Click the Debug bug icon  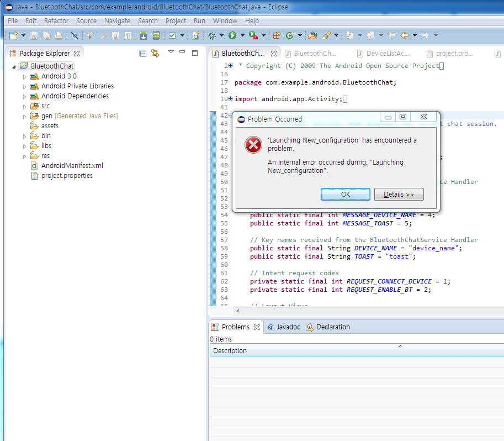click(x=212, y=35)
